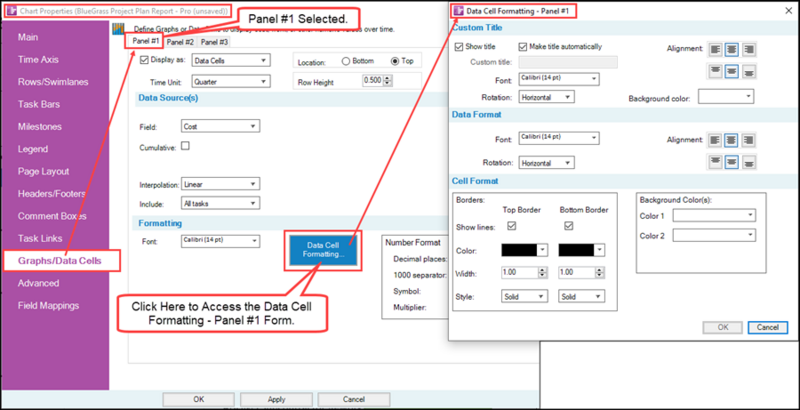Click Cancel in the Chart Properties window
Viewport: 800px width, 410px height.
354,399
